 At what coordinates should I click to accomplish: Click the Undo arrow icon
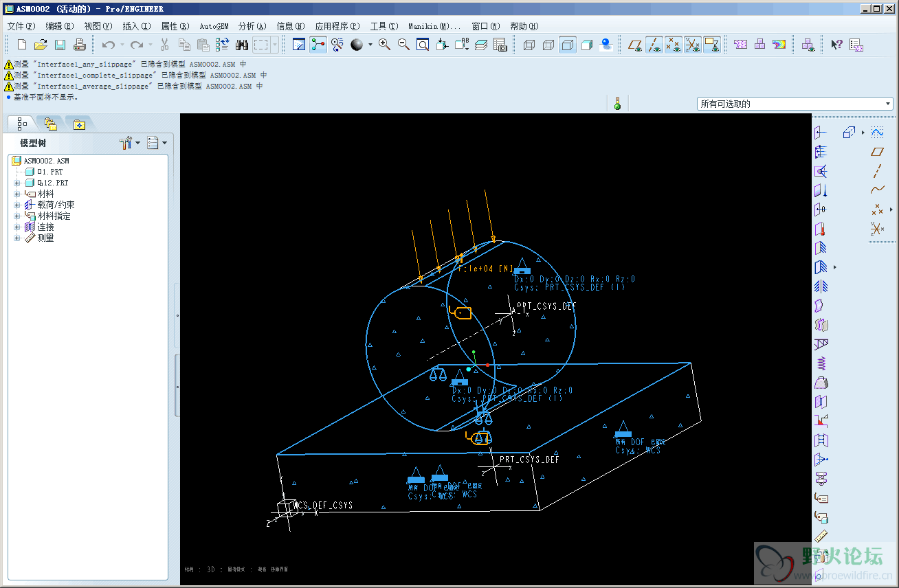(109, 45)
